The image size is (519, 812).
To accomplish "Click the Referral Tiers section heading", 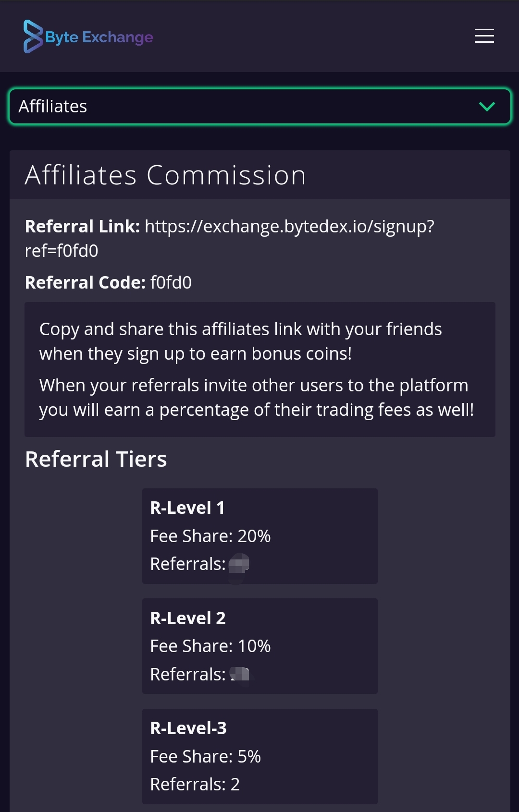I will tap(96, 459).
